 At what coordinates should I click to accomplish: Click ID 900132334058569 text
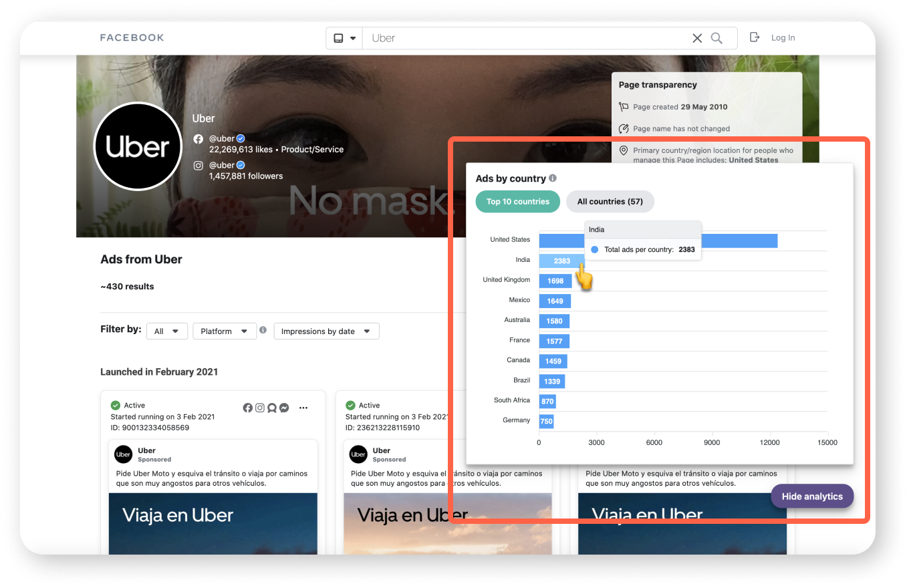pyautogui.click(x=150, y=428)
